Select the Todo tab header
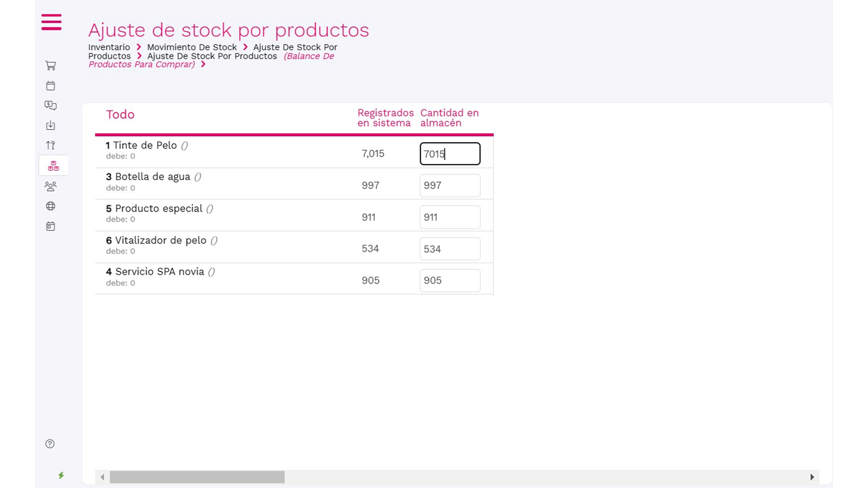This screenshot has height=488, width=868. [120, 115]
